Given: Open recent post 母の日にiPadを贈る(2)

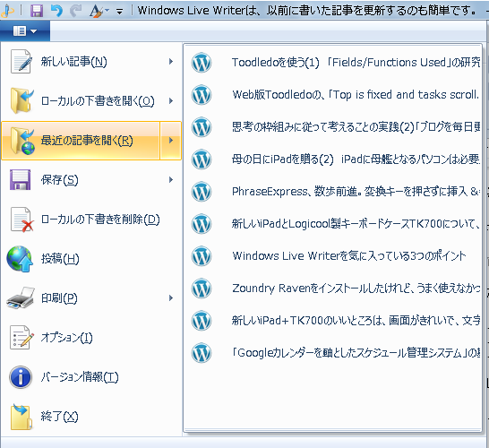Looking at the screenshot, I should 333,159.
